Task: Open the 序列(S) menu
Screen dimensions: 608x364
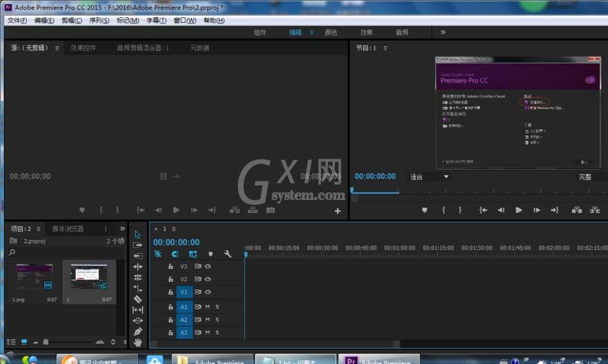Action: click(99, 21)
